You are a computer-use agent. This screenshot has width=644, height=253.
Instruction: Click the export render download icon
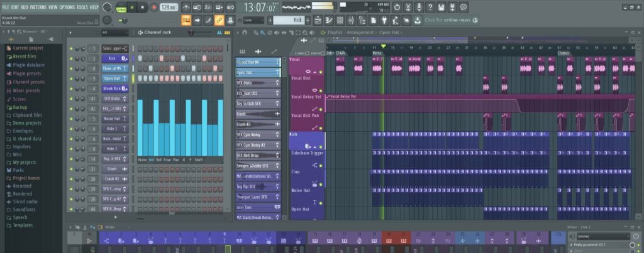[x=418, y=20]
